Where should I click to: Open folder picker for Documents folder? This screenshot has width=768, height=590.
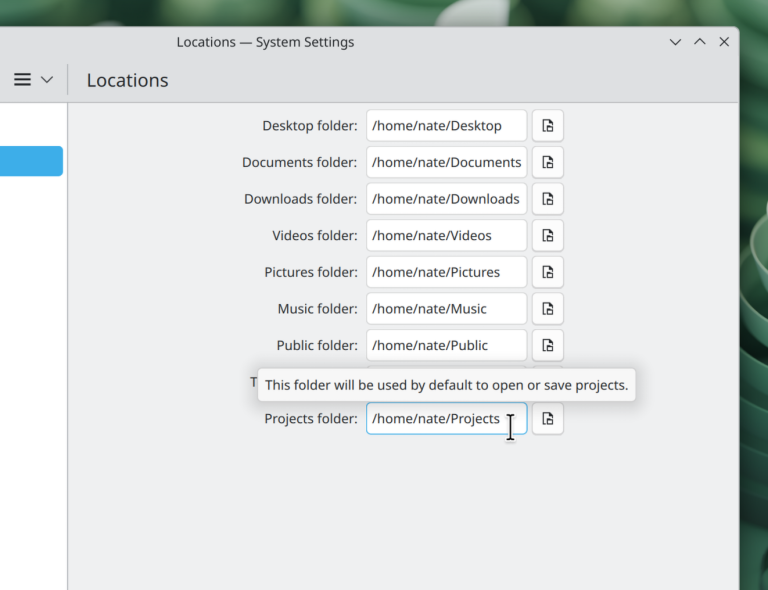point(548,163)
